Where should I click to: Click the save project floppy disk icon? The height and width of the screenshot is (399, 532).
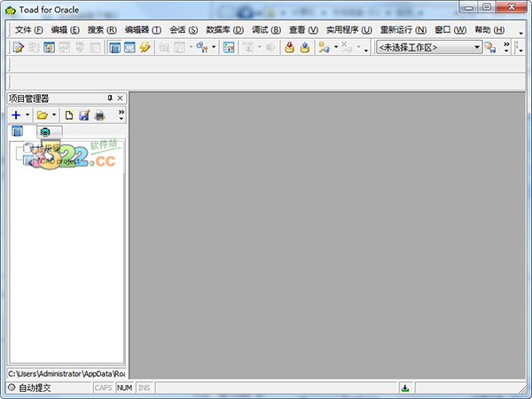point(84,115)
